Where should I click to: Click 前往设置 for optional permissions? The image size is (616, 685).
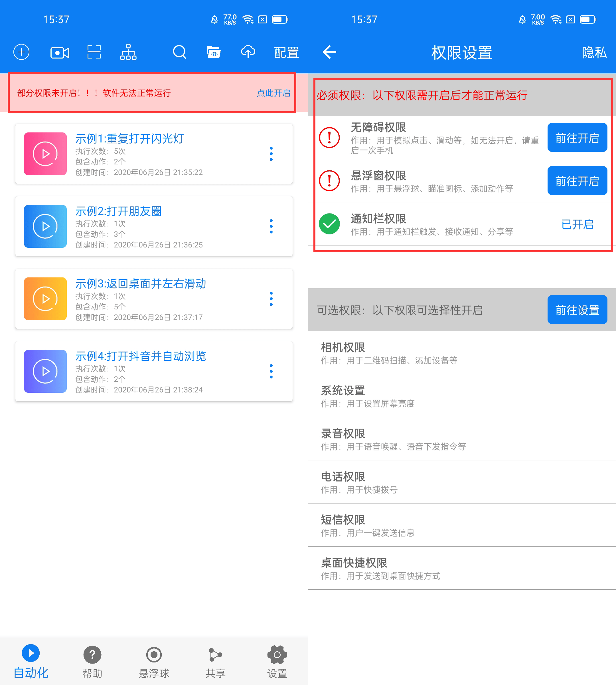(x=577, y=310)
